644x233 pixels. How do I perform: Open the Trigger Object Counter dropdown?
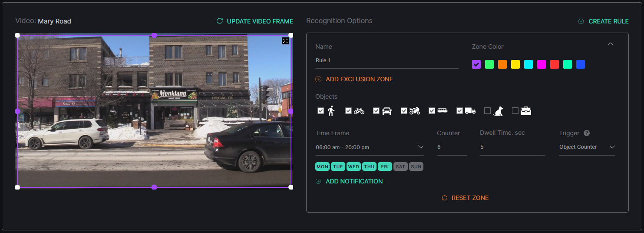coord(587,147)
